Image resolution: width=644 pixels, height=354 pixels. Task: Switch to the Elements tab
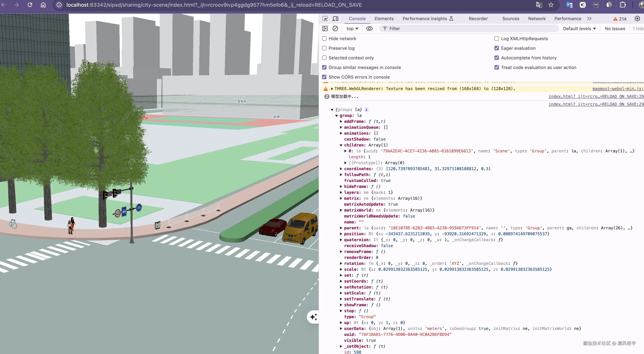[x=384, y=18]
